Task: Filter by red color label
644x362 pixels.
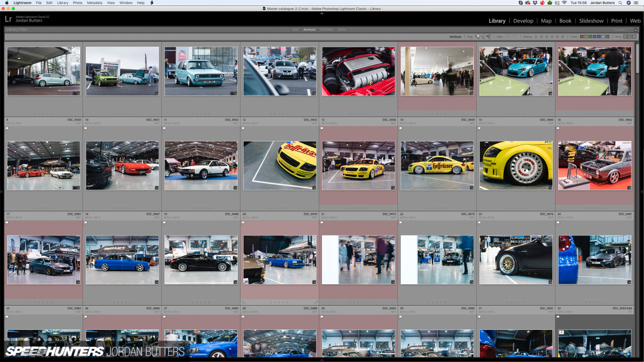Action: click(x=582, y=36)
